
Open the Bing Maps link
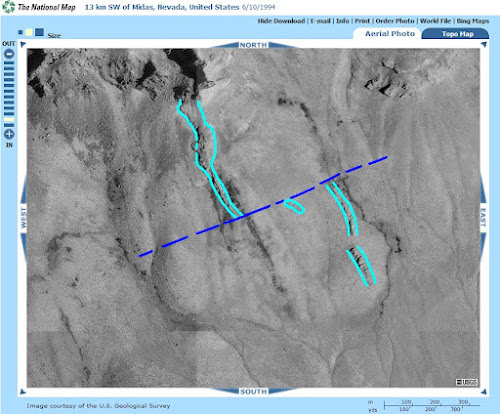(473, 21)
